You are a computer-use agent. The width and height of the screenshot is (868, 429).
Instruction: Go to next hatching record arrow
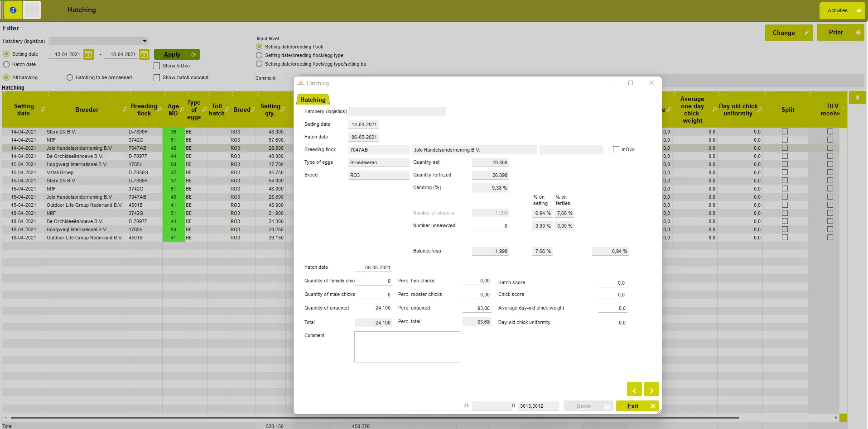pos(651,390)
